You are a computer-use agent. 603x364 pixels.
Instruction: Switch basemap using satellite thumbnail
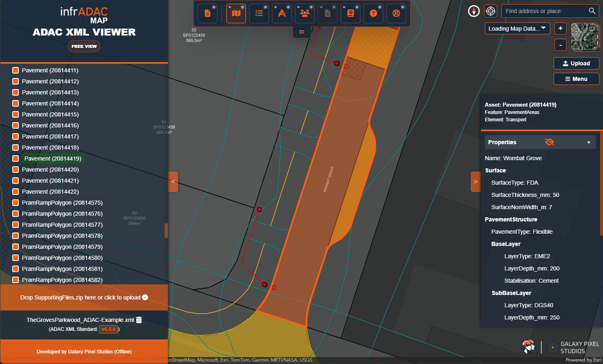(x=585, y=37)
